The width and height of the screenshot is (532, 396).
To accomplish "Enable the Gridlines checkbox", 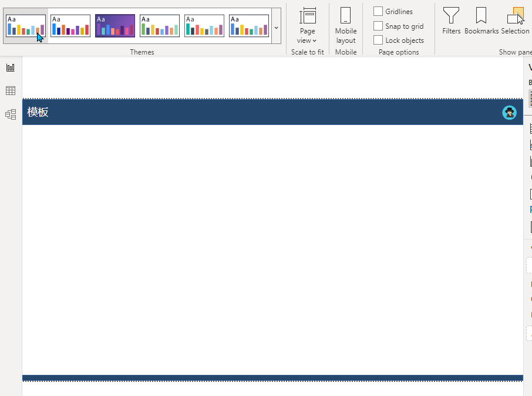I will coord(378,11).
